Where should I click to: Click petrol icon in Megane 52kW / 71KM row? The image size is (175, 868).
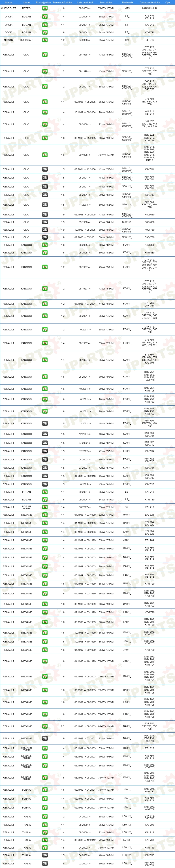click(45, 515)
